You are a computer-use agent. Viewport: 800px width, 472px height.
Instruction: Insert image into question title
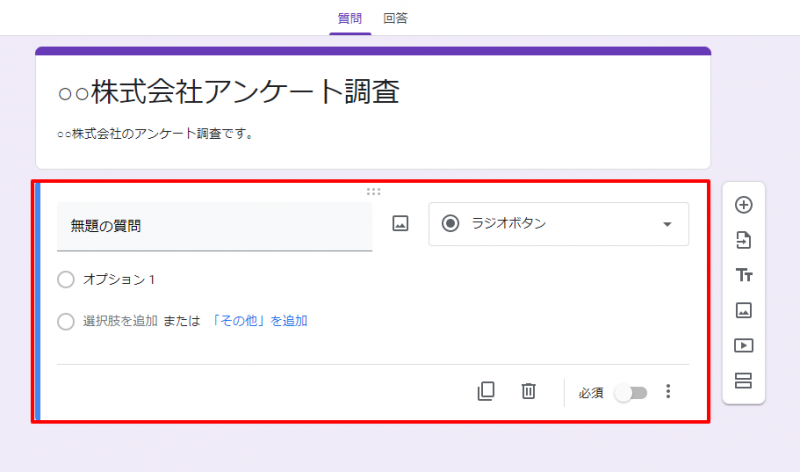point(400,224)
